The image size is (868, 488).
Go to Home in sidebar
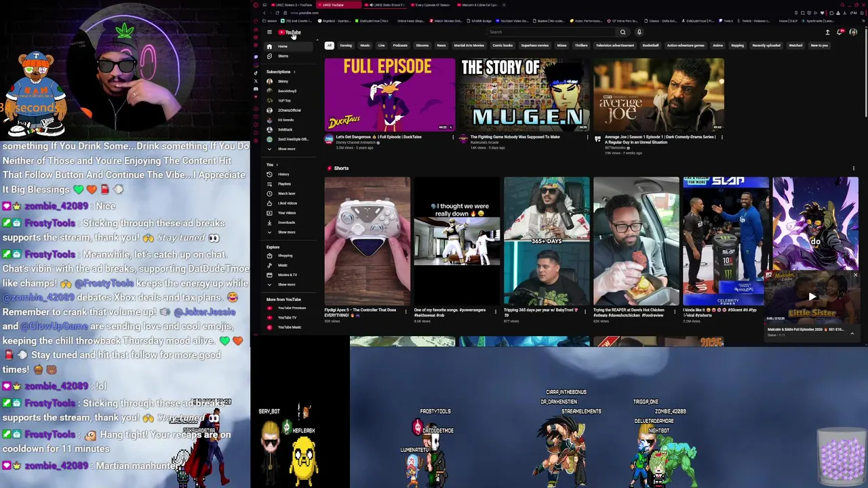(289, 46)
